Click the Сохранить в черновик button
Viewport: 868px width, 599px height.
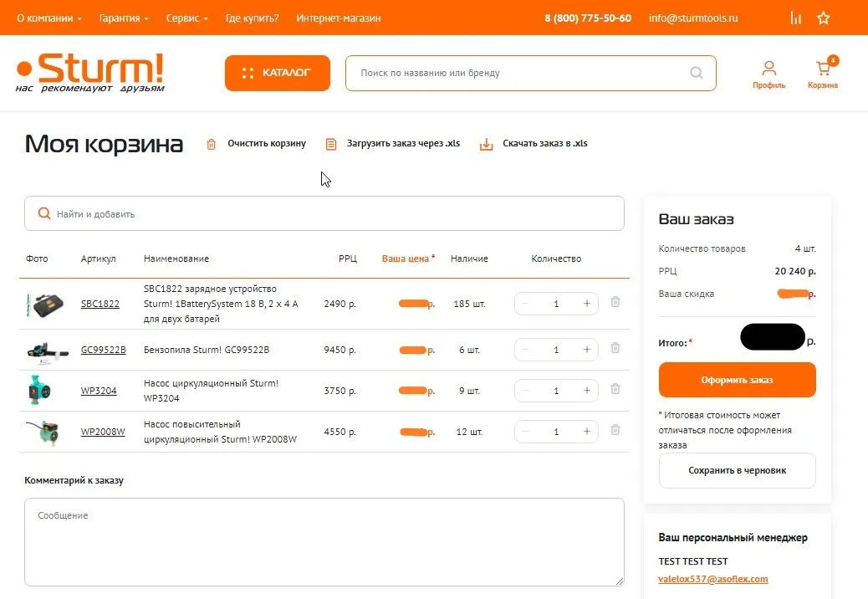tap(737, 470)
